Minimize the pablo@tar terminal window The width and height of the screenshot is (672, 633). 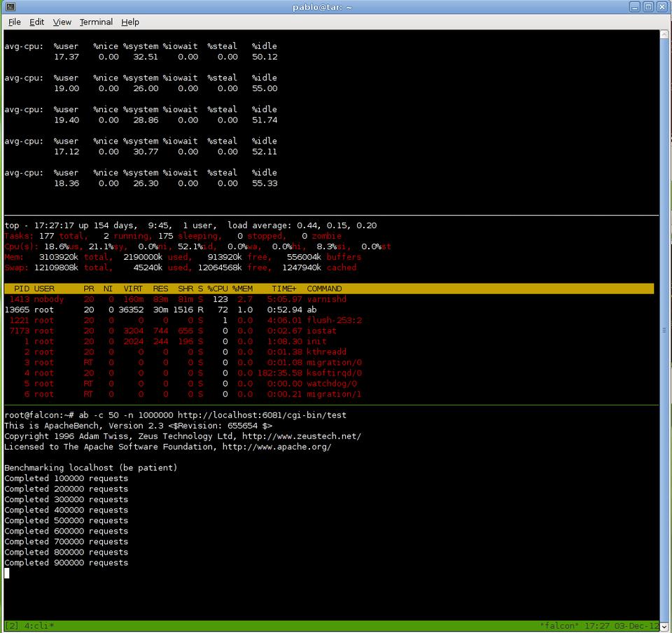[633, 7]
